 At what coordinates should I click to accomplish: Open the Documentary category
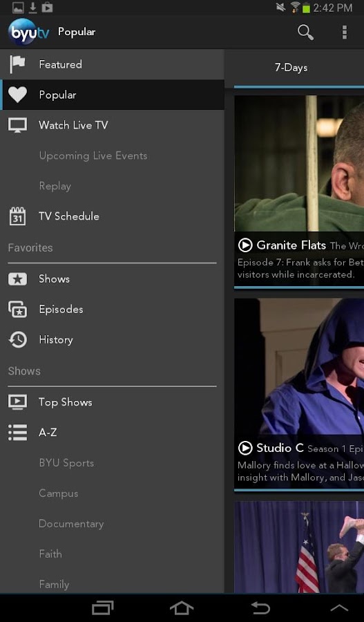(x=112, y=524)
